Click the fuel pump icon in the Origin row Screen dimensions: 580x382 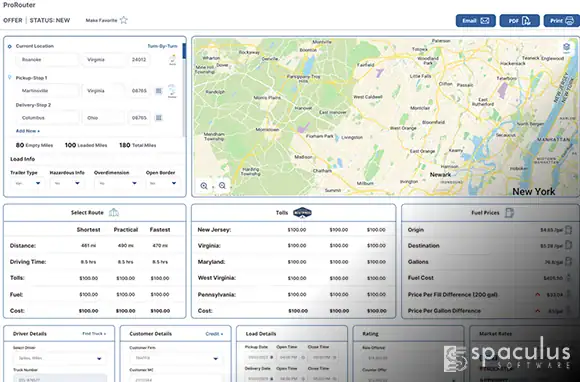coord(569,230)
